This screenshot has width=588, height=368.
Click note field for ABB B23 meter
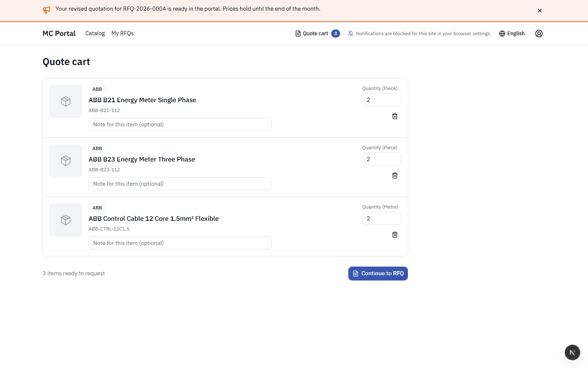coord(180,184)
